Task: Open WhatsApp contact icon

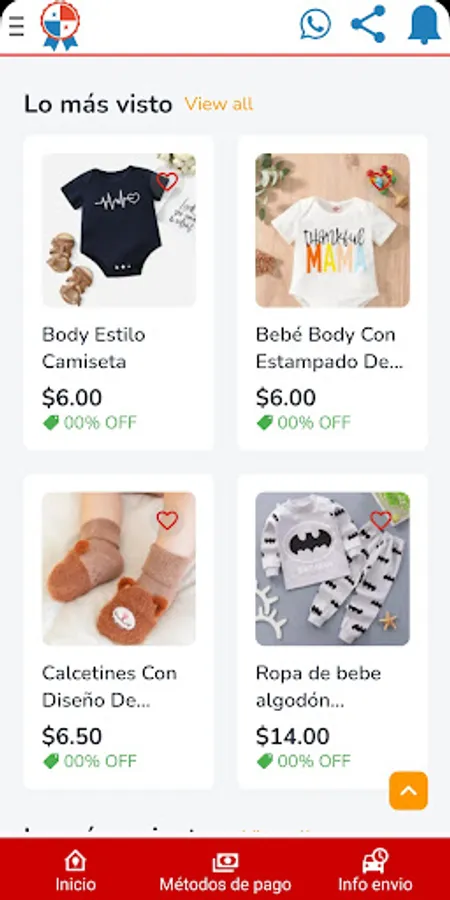Action: pyautogui.click(x=315, y=24)
